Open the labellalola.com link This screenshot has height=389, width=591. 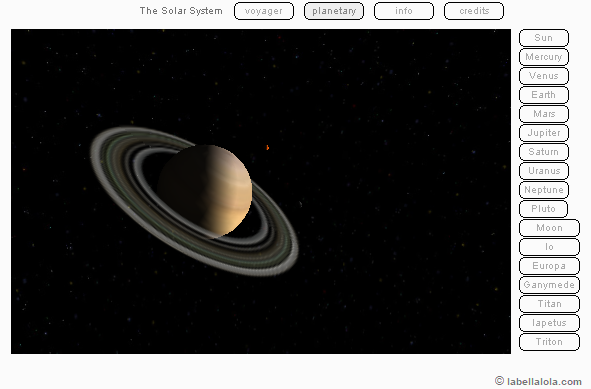tap(538, 381)
